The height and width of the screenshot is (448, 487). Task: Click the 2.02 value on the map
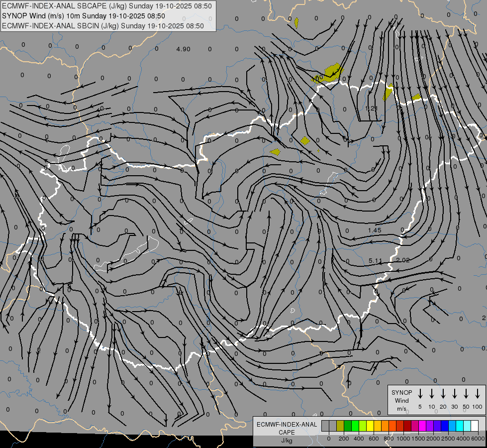coord(403,260)
